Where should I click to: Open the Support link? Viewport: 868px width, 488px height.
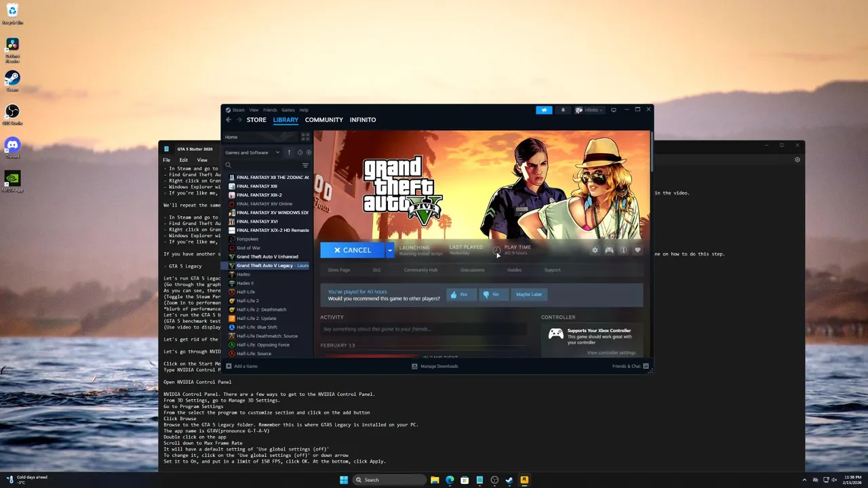click(553, 270)
